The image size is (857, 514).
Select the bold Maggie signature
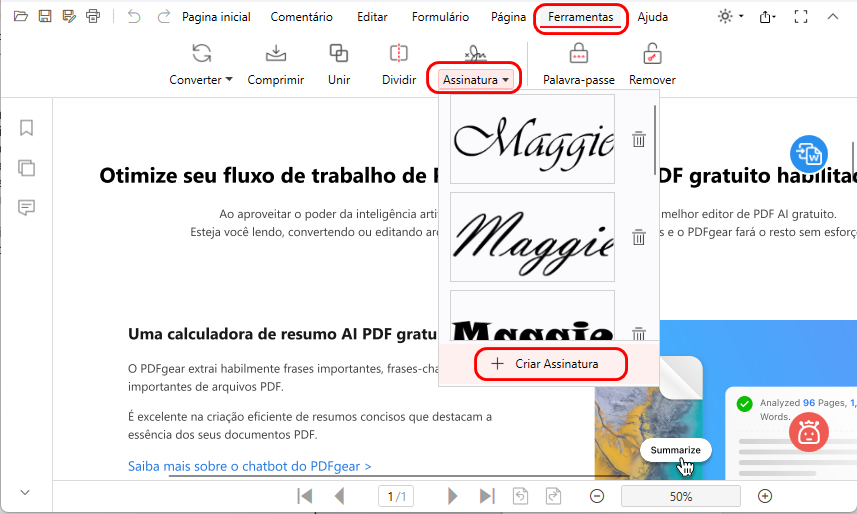[x=532, y=316]
